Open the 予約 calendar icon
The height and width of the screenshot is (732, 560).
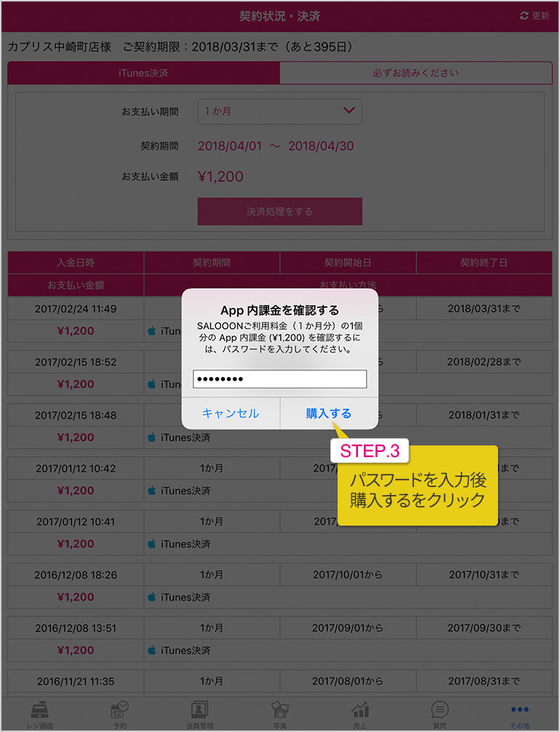click(x=120, y=710)
